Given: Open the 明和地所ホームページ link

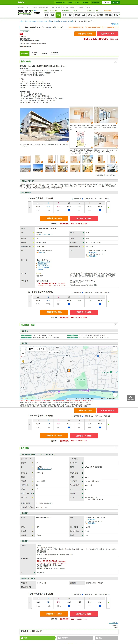Looking at the screenshot, I should tap(44, 262).
